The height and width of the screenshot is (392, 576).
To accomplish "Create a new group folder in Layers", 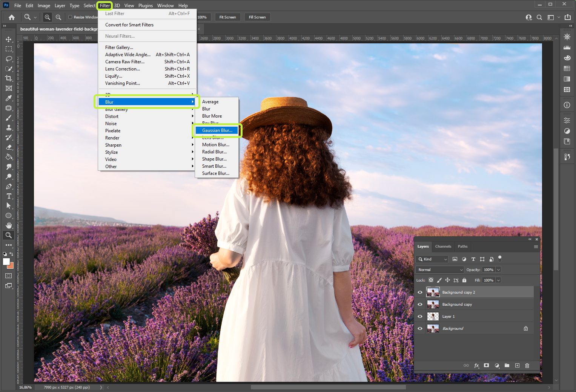I will click(x=507, y=366).
